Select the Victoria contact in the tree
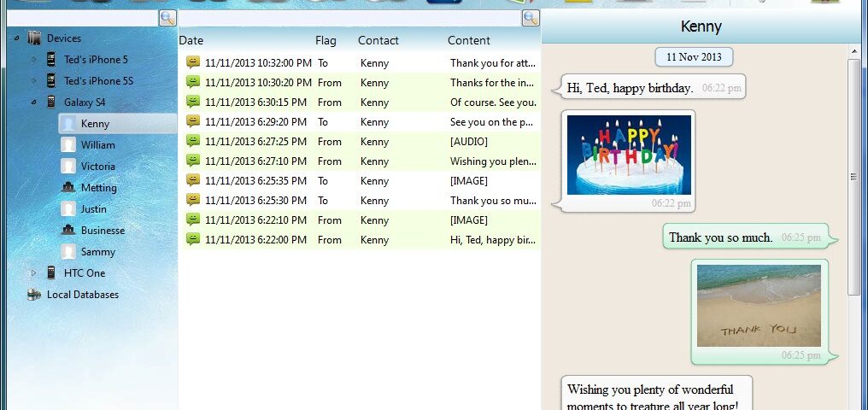Image resolution: width=868 pixels, height=410 pixels. tap(97, 167)
